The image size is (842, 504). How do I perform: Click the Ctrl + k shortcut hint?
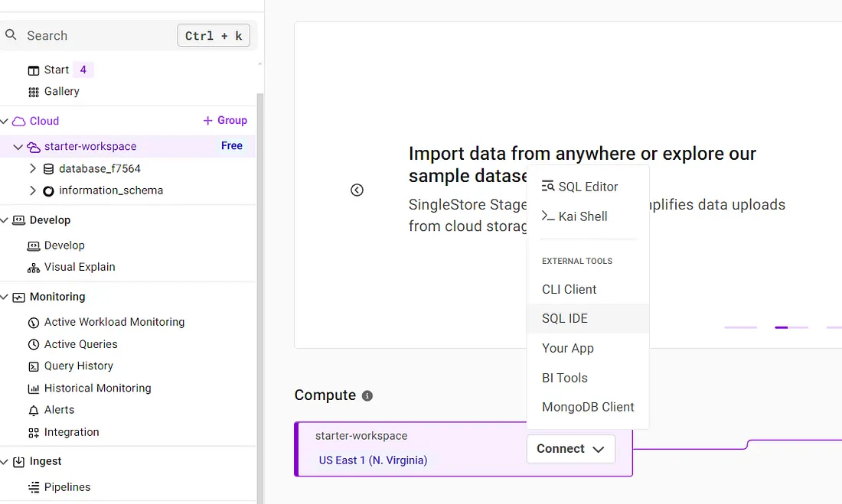click(x=214, y=35)
